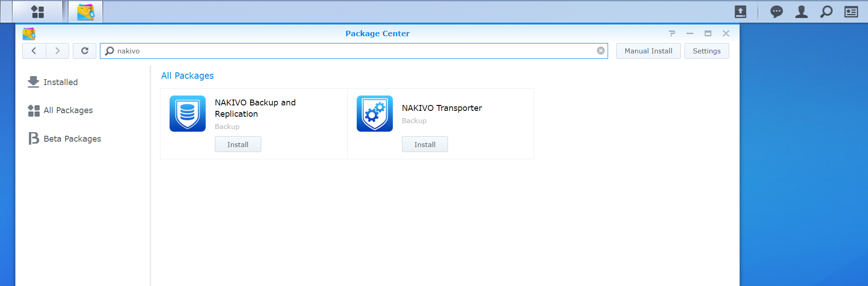Click the NAKIVO Backup and Replication icon

pos(188,114)
